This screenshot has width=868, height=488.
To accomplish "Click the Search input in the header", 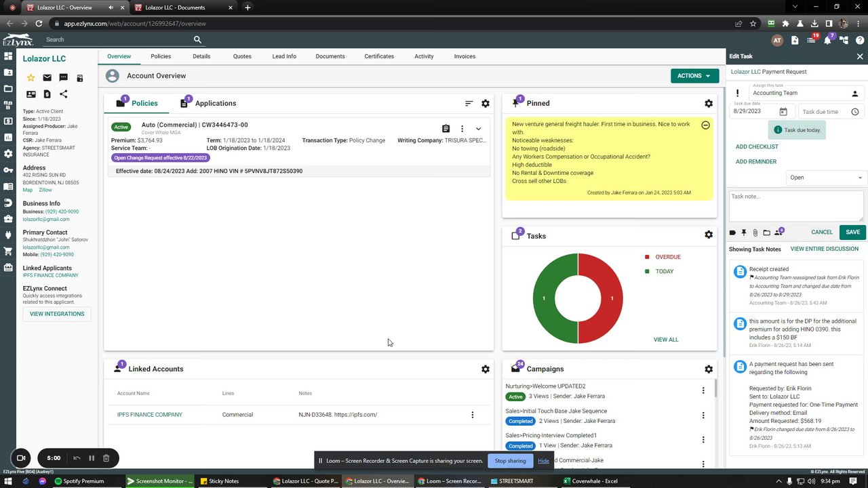I will tap(119, 40).
